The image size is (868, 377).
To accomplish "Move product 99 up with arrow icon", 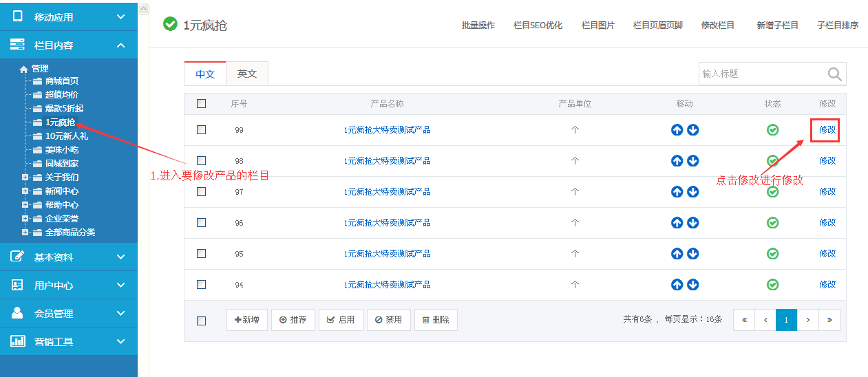I will point(677,130).
